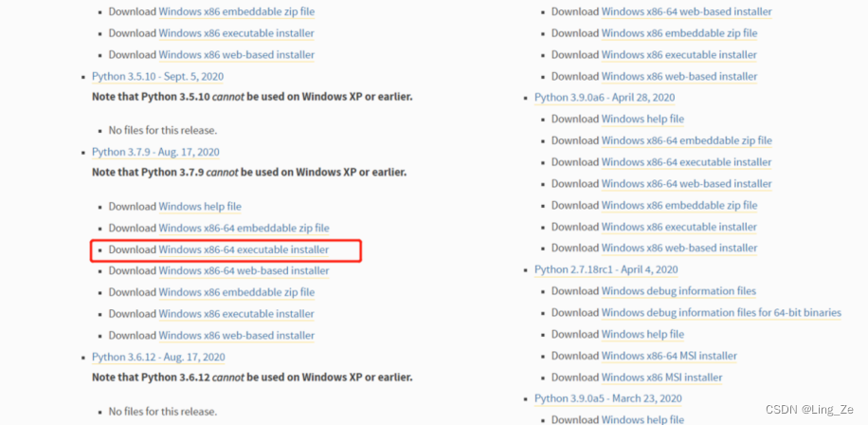Get Windows x86 executable installer under Python 3.9.0a6
This screenshot has height=425, width=868.
679,227
